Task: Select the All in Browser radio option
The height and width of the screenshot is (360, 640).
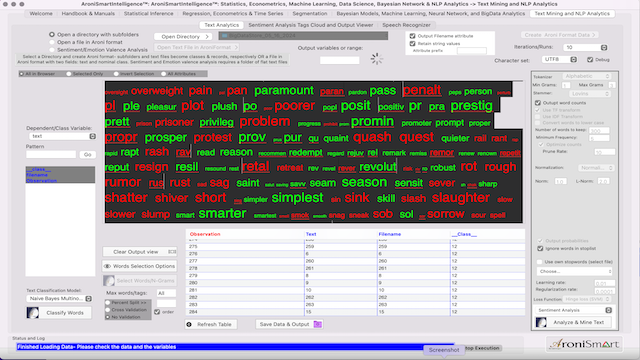Action: pyautogui.click(x=22, y=74)
